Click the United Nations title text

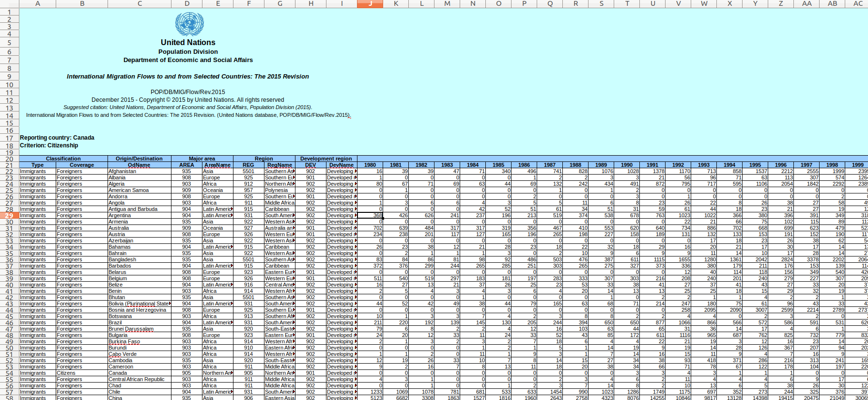coord(188,43)
